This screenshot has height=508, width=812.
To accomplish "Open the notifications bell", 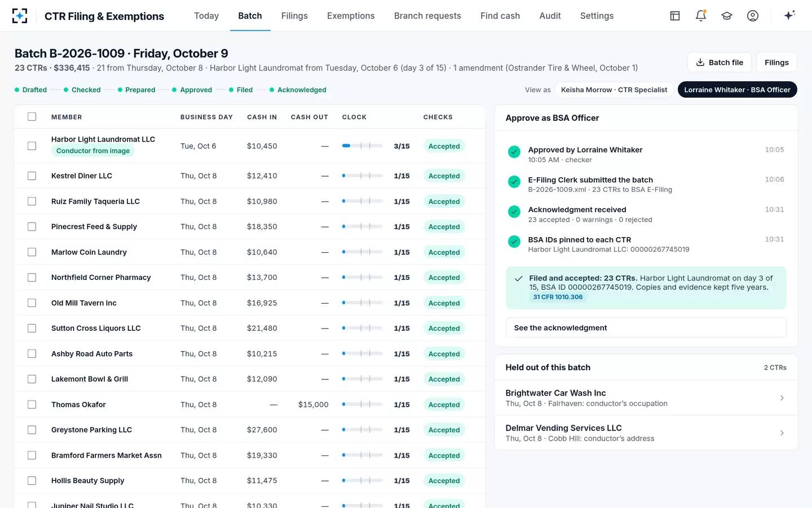I will (x=701, y=16).
